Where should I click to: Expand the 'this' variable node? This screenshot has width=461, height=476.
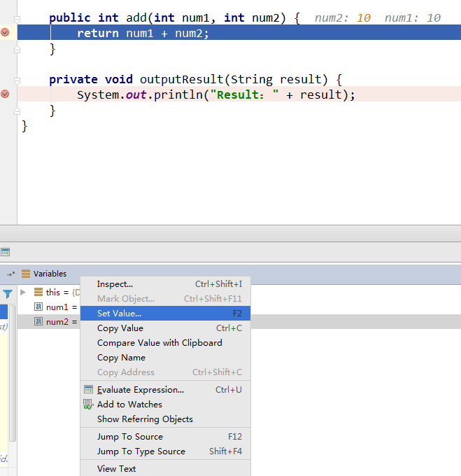(23, 293)
